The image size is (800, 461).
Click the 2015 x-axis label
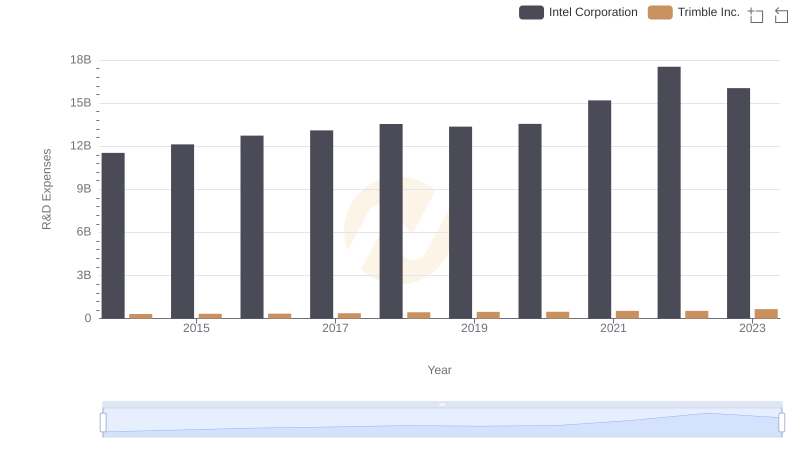click(x=196, y=328)
